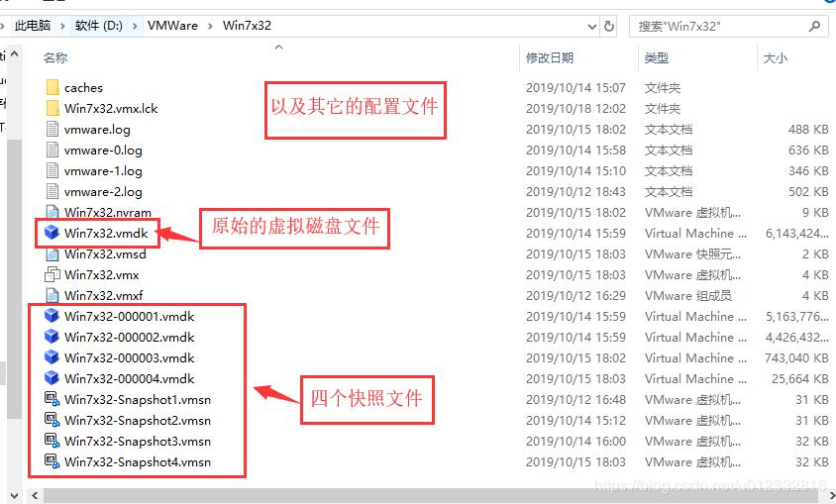Click the 2019/10/14 15:12 date cell

[x=575, y=421]
